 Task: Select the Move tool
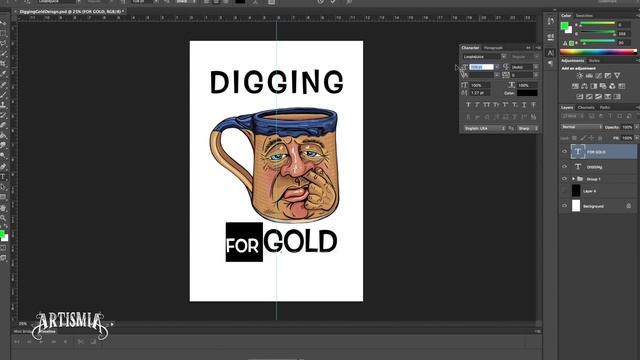pyautogui.click(x=3, y=23)
